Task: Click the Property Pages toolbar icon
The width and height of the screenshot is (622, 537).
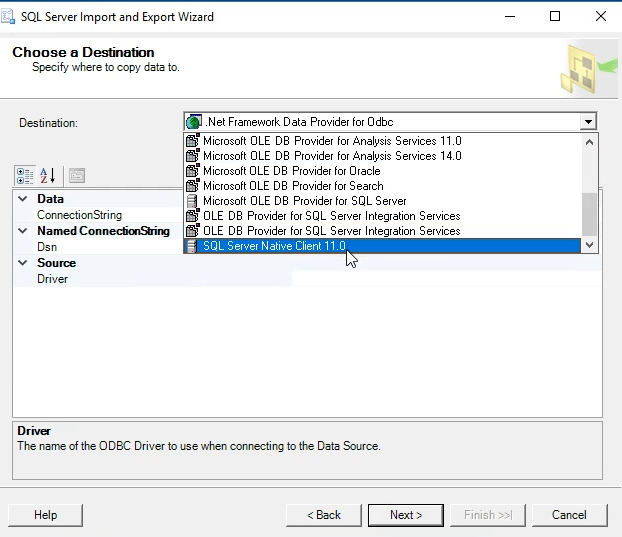Action: [77, 176]
